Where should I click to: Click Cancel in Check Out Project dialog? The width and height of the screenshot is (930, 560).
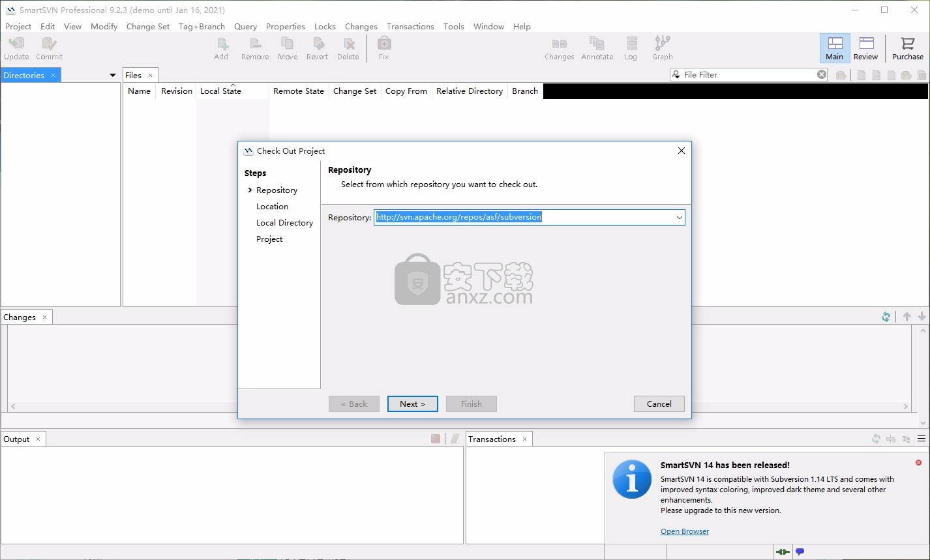(x=659, y=404)
